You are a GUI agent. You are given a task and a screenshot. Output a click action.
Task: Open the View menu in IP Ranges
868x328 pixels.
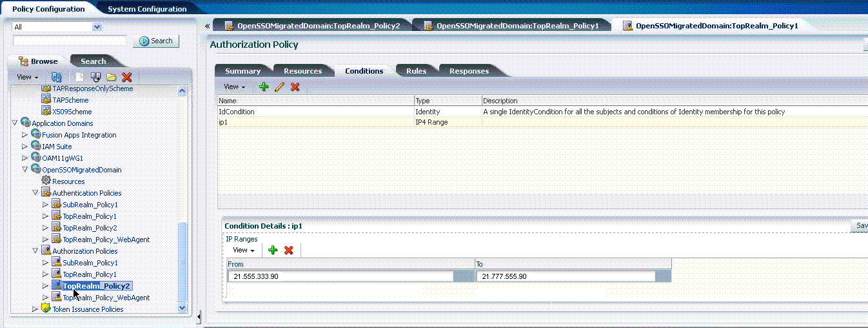pyautogui.click(x=244, y=250)
